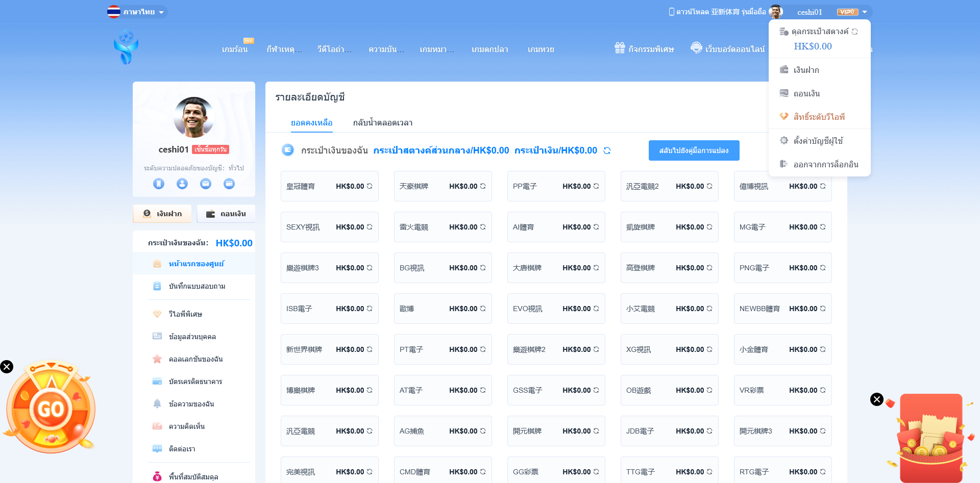Refresh the MG電子 balance
980x483 pixels.
pos(823,227)
